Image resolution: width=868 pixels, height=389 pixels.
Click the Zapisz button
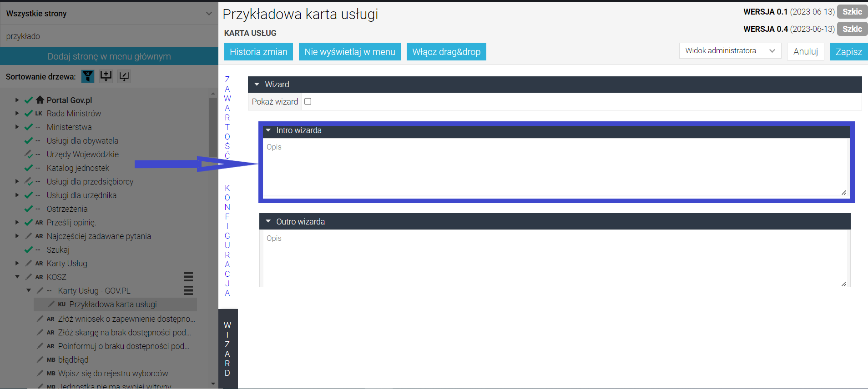pos(849,52)
